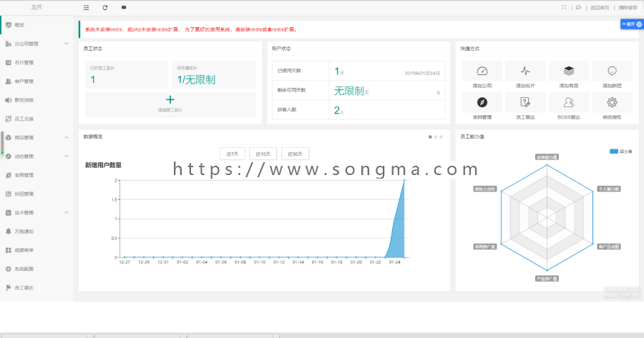Click the 销售主动性 radar axis label
The width and height of the screenshot is (644, 338).
(x=485, y=189)
